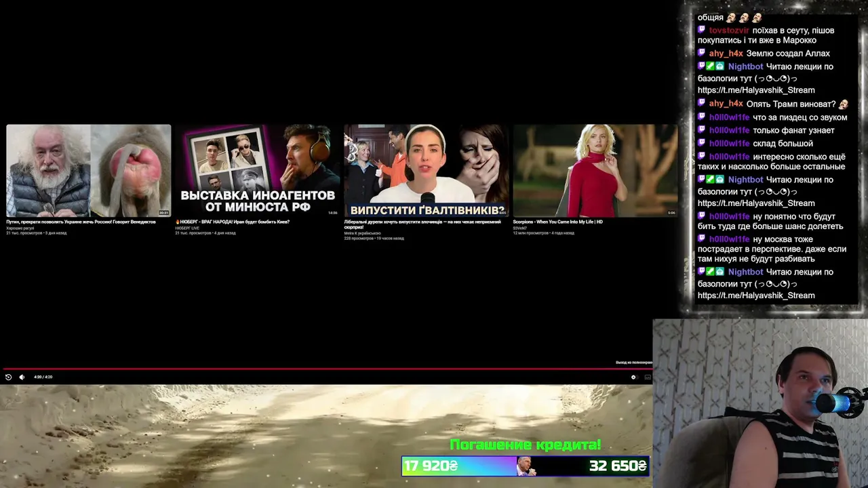The height and width of the screenshot is (488, 868).
Task: Click title 'Ліберальні дурепи хочуть випустити злочинців'
Action: [422, 224]
